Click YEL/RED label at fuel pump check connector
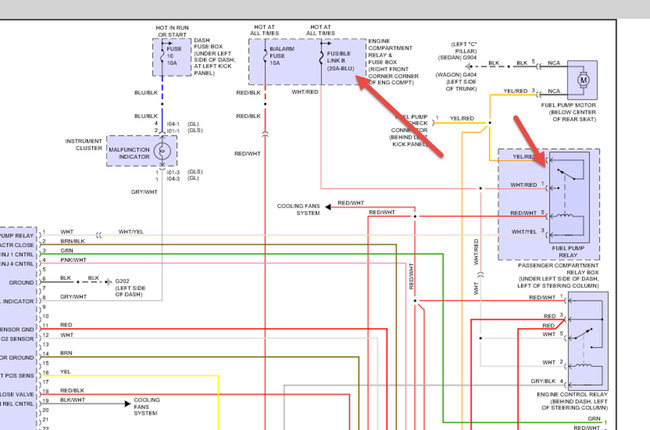The image size is (650, 430). point(462,118)
